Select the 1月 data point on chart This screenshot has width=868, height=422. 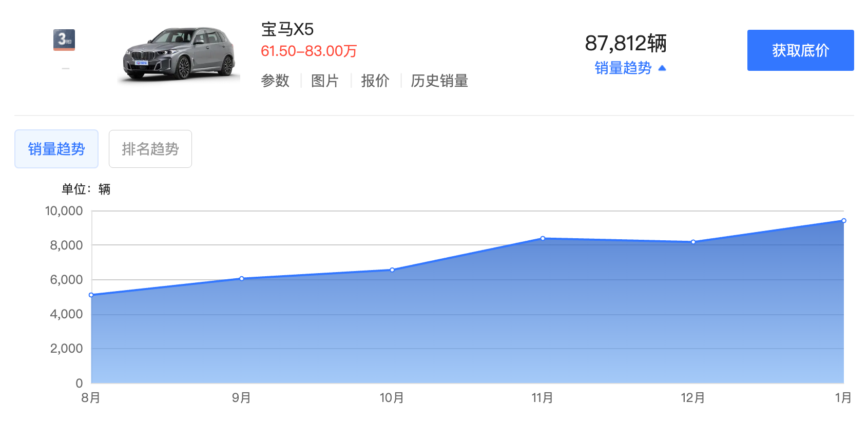(x=843, y=221)
